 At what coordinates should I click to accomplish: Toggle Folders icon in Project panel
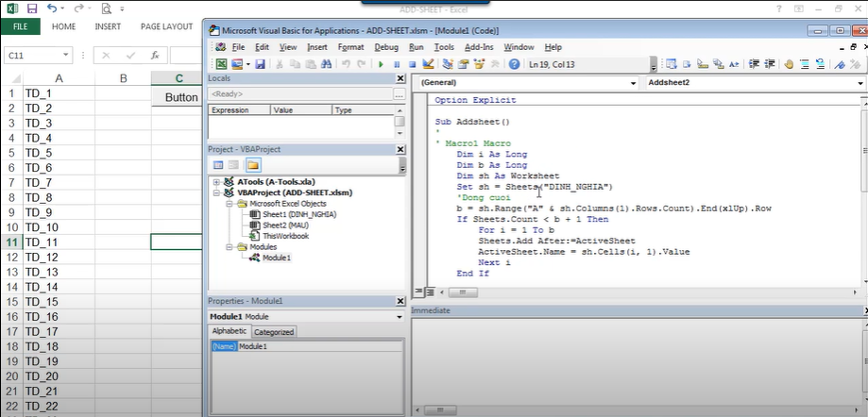click(x=253, y=165)
